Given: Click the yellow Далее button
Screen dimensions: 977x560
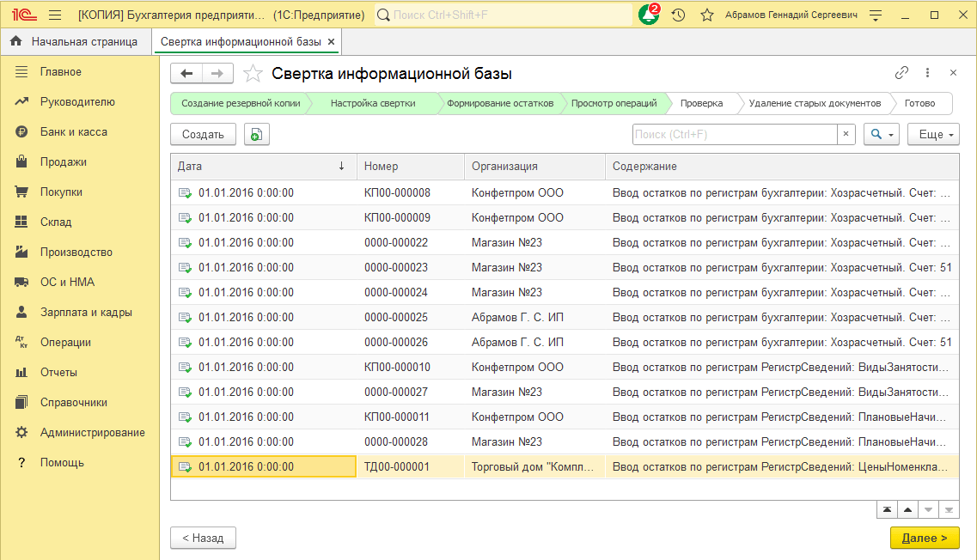Looking at the screenshot, I should pyautogui.click(x=925, y=539).
